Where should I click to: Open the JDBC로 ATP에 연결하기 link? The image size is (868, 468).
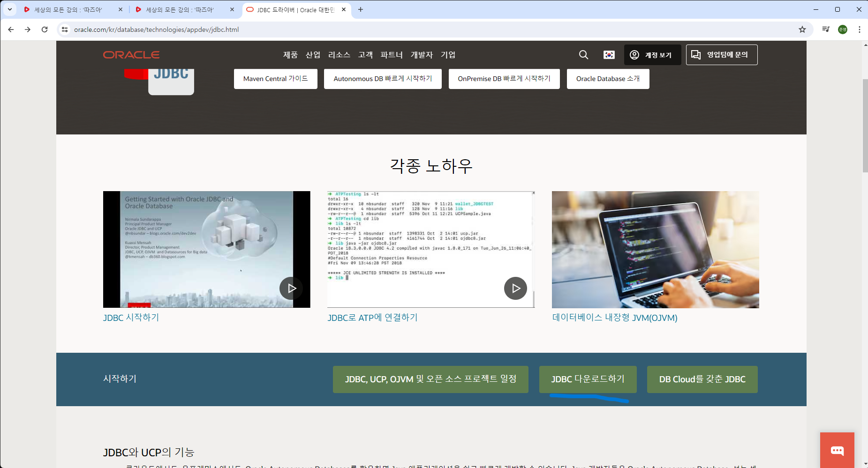pos(372,318)
